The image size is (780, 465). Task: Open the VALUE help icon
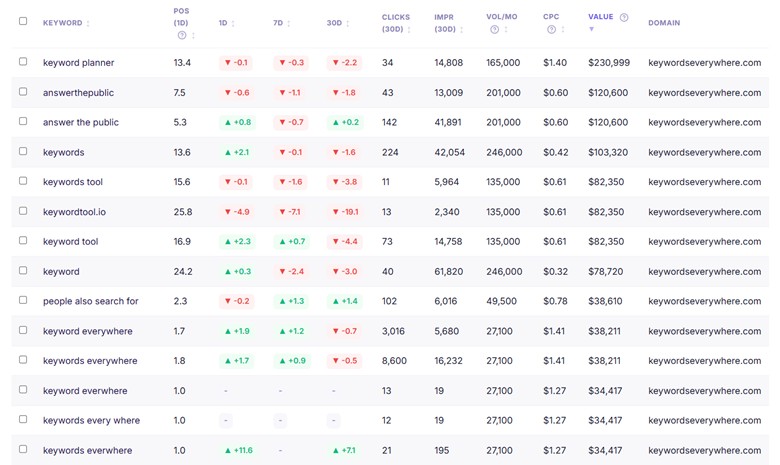coord(624,17)
